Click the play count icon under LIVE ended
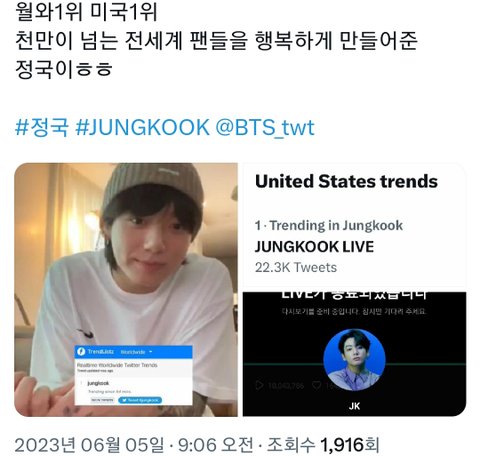This screenshot has width=480, height=456. [259, 386]
